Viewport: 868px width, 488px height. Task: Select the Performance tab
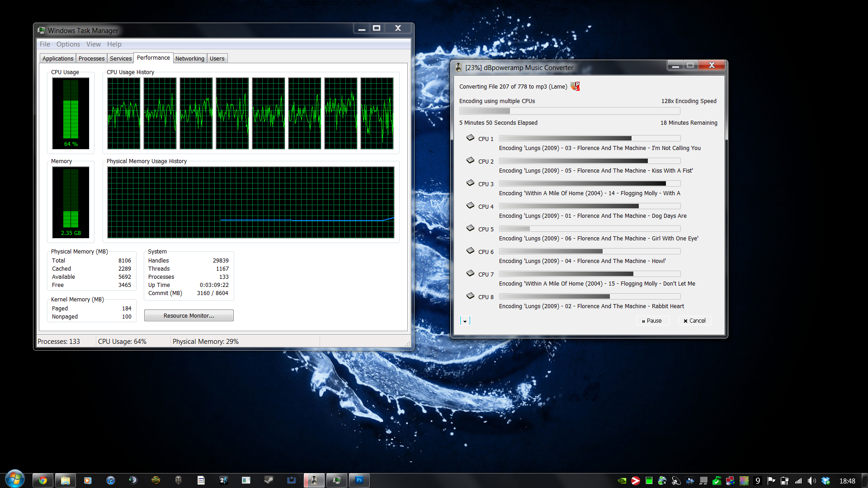click(x=153, y=58)
